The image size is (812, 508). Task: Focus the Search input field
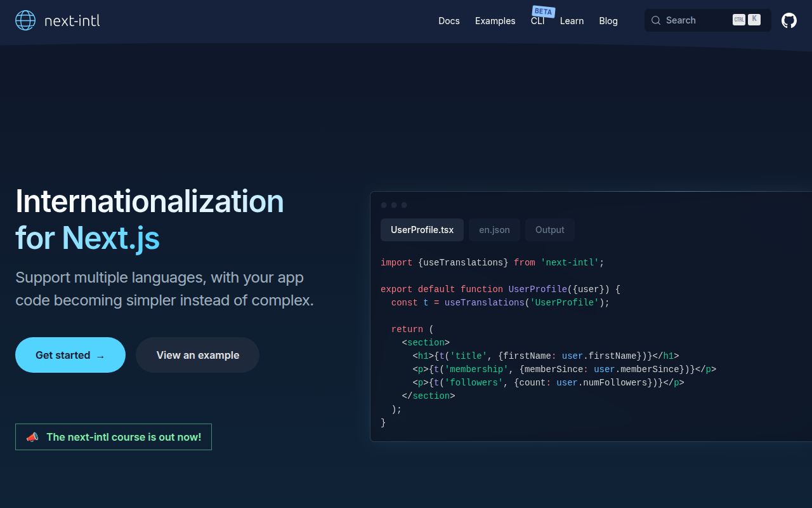pos(707,20)
